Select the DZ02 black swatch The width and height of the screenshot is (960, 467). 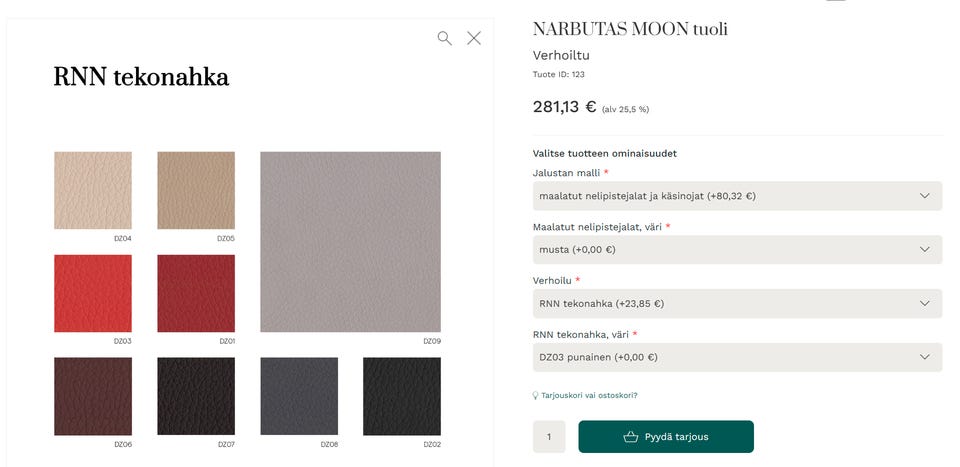point(402,397)
